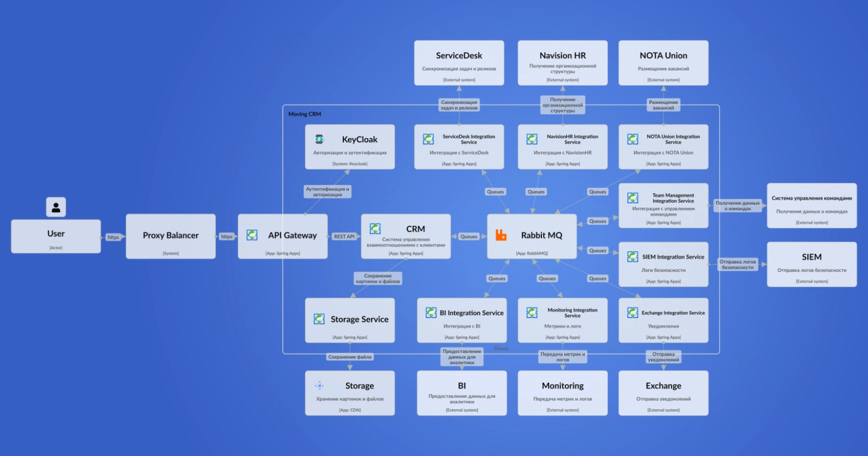Click the User actor person icon

click(56, 207)
